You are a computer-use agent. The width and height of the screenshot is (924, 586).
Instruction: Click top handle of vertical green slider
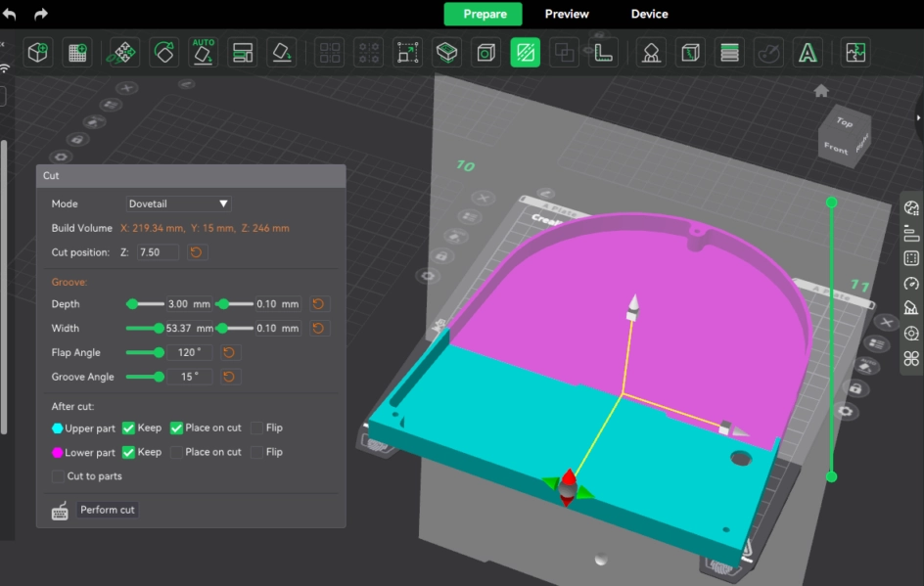(x=831, y=203)
